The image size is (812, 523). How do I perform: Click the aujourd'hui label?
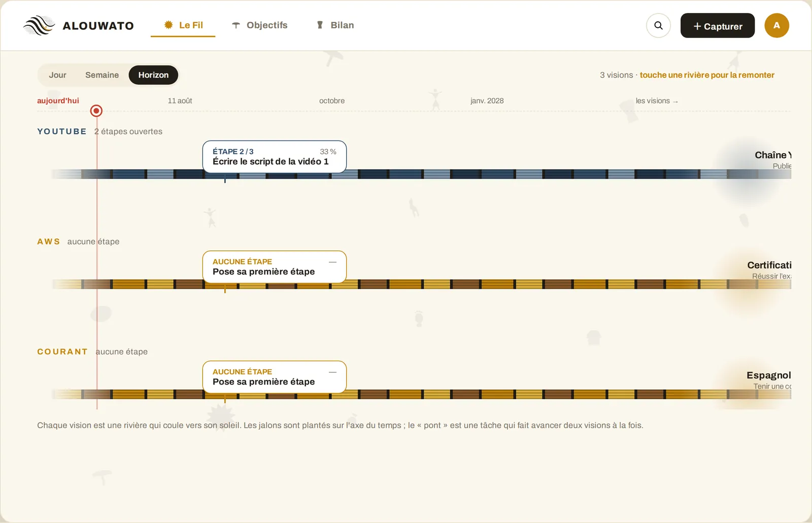click(58, 100)
